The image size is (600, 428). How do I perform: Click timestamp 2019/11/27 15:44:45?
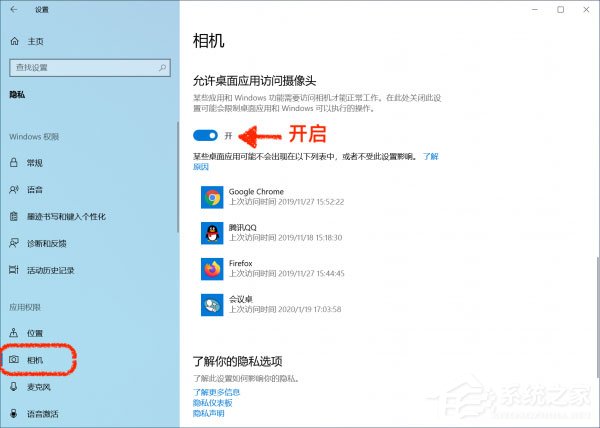coord(311,273)
